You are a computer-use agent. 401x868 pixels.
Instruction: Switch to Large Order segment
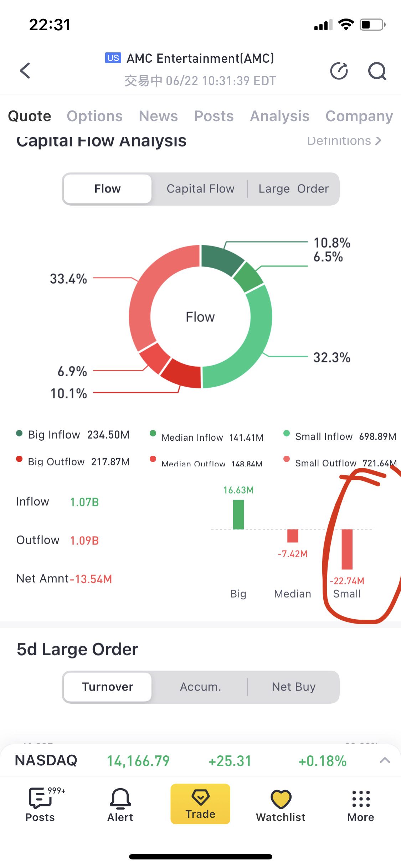tap(293, 189)
